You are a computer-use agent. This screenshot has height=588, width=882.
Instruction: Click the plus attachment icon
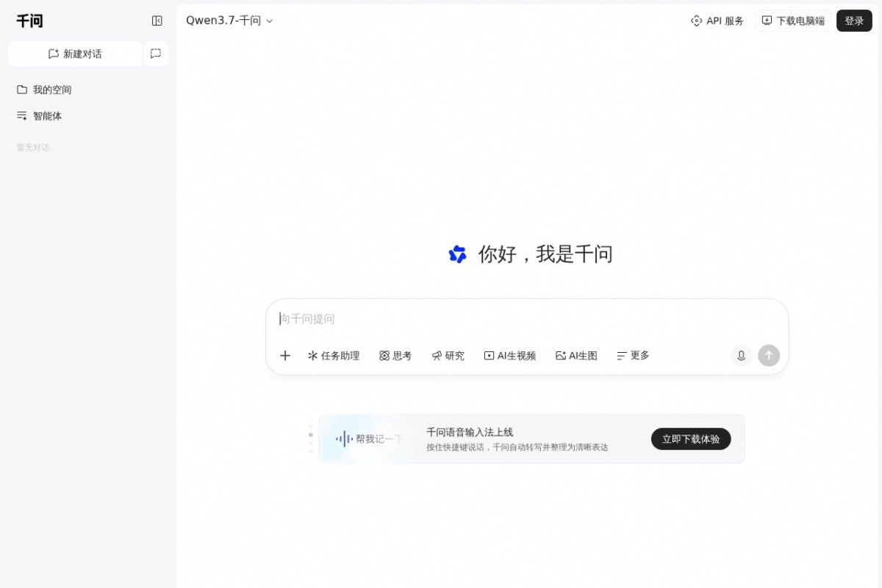285,356
